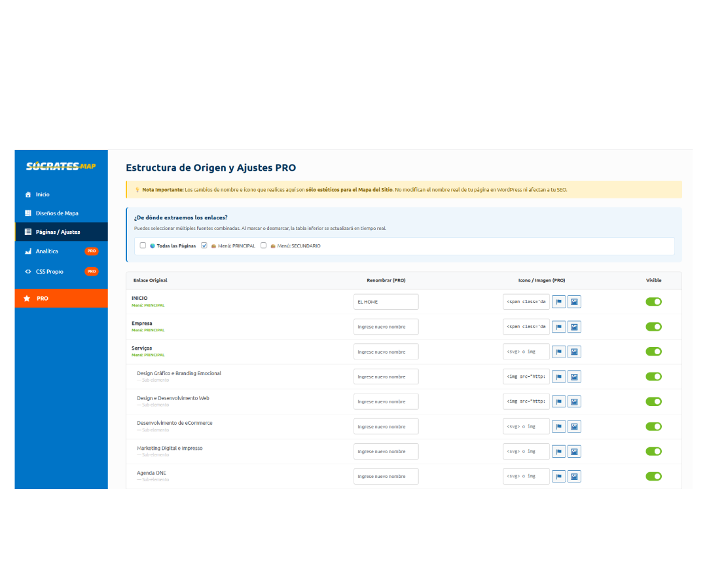Click the flag icon in the Serviços row
Screen dimensions: 707x588
[558, 352]
